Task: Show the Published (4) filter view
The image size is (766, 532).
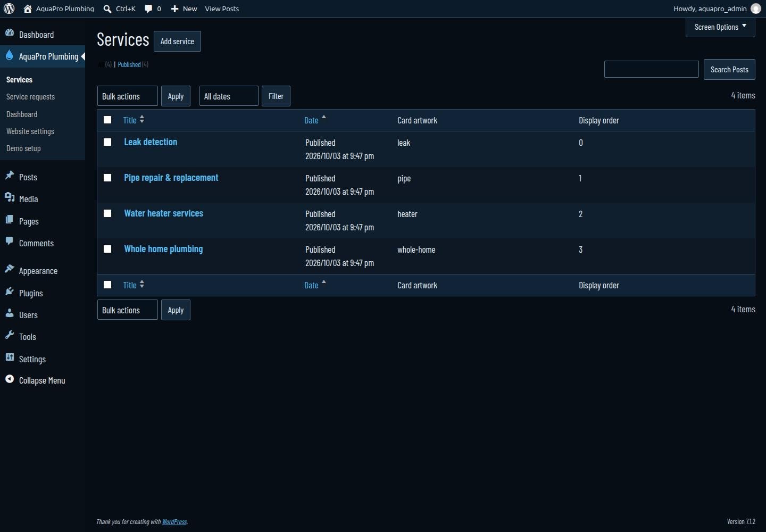Action: tap(133, 64)
